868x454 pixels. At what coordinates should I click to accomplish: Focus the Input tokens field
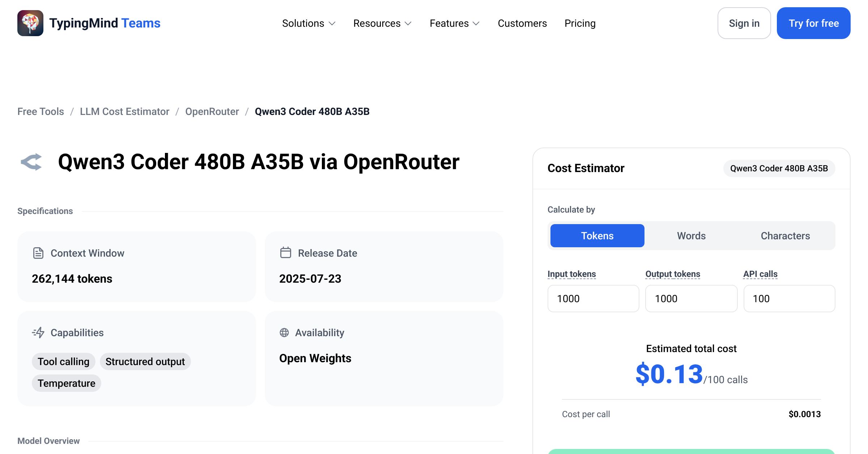pyautogui.click(x=593, y=299)
